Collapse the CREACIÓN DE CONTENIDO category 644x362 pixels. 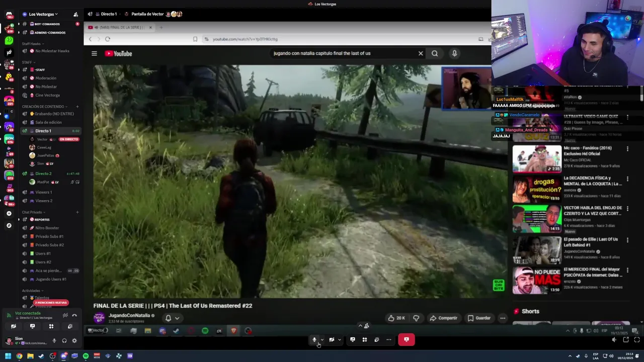pos(44,107)
